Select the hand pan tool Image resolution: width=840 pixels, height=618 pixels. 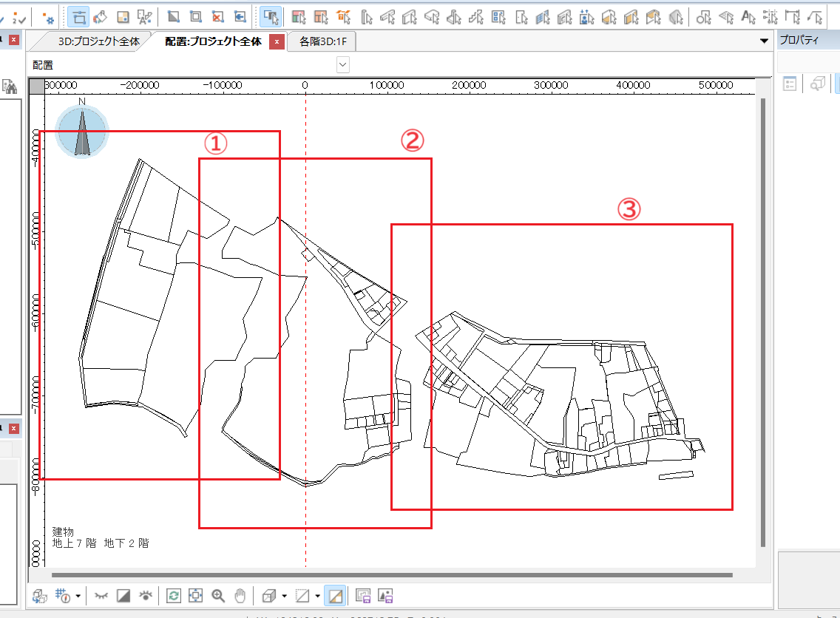[240, 595]
